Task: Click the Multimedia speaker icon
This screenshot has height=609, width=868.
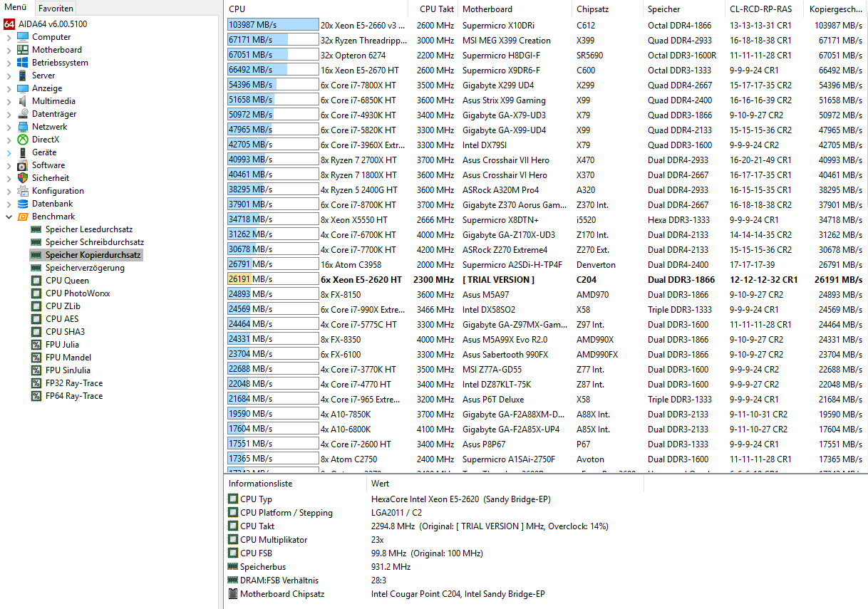Action: point(23,101)
